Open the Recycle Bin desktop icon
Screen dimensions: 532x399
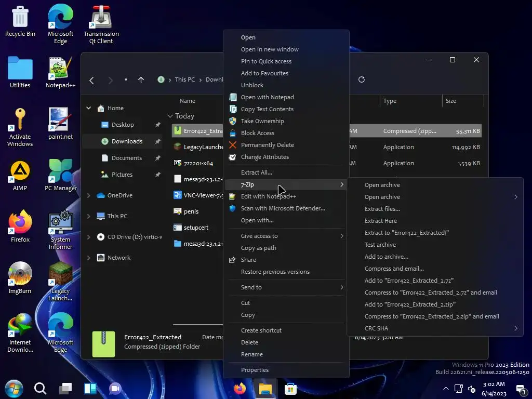(x=20, y=21)
